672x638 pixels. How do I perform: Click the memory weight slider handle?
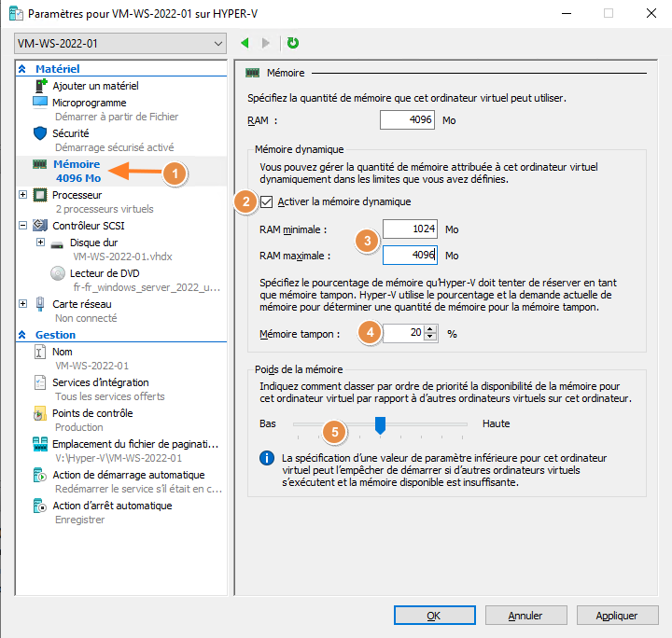click(380, 425)
